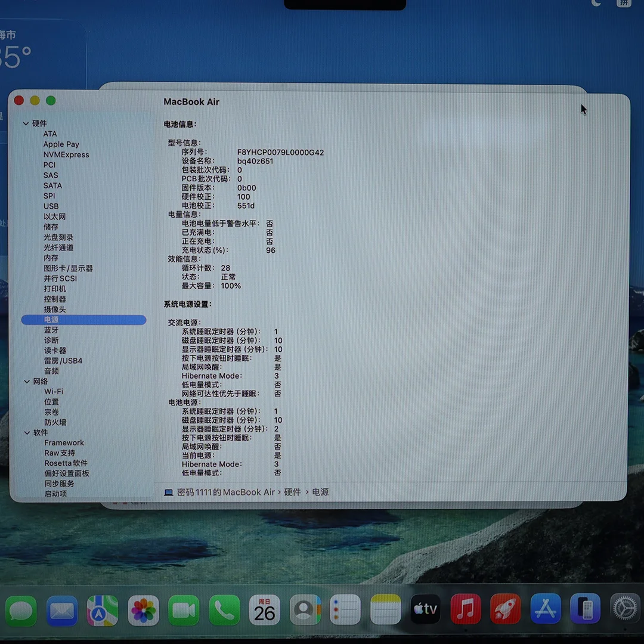This screenshot has width=644, height=644.
Task: Select 光纤通道 in the sidebar
Action: click(x=58, y=247)
